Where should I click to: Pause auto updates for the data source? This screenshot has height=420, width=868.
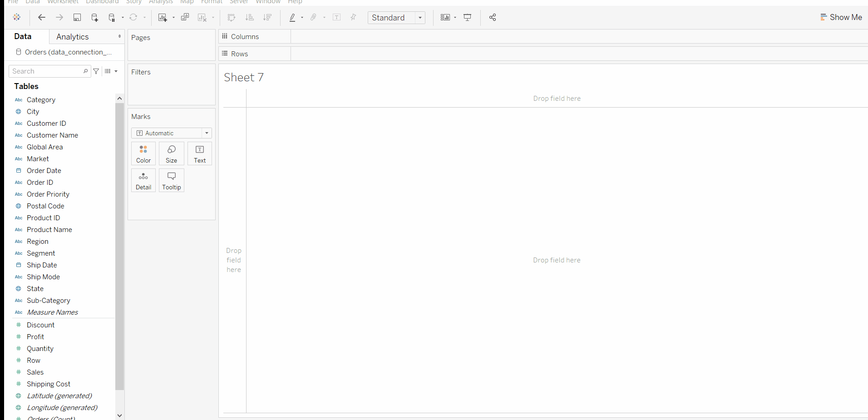tap(112, 17)
